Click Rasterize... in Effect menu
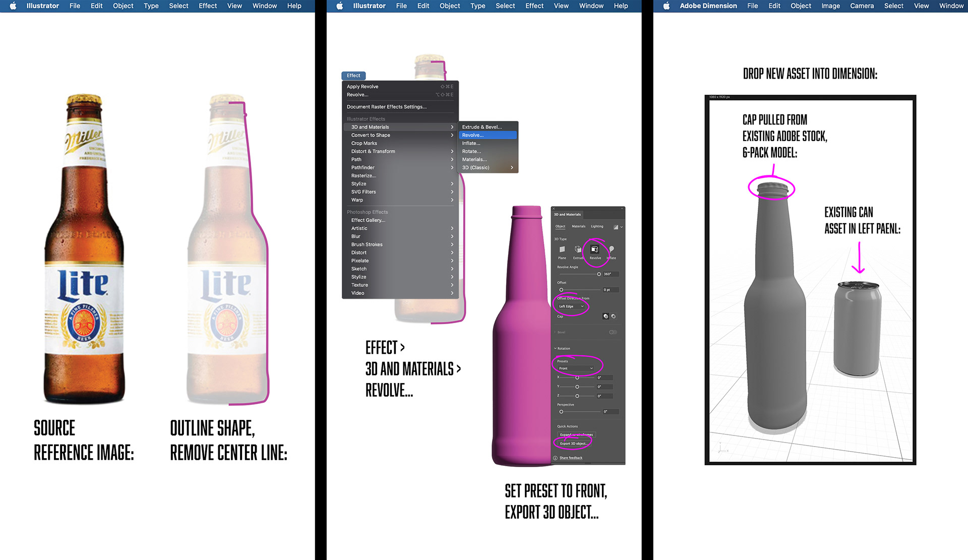The height and width of the screenshot is (560, 968). [401, 175]
